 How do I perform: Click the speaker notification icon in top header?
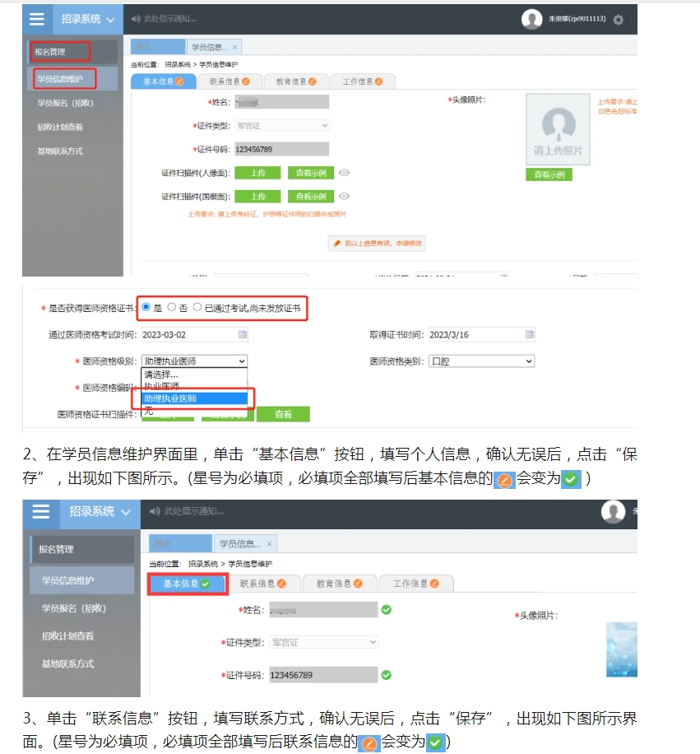[x=136, y=19]
